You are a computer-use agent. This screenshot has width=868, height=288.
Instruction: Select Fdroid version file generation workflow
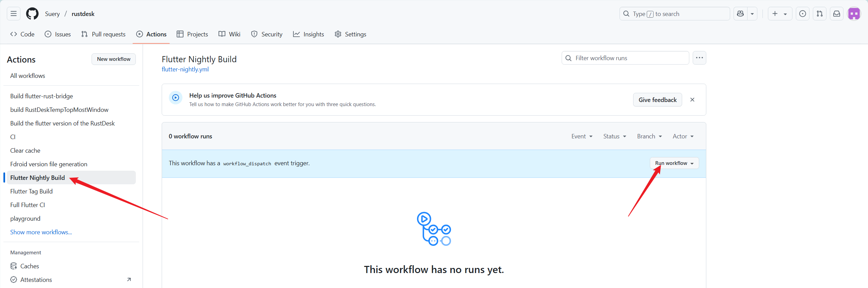71,164
